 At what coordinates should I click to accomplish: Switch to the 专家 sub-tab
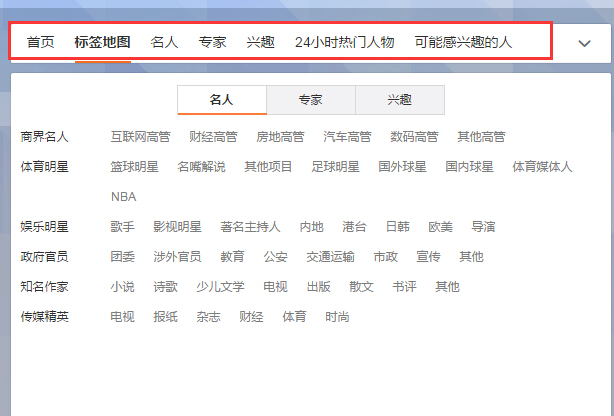click(311, 100)
